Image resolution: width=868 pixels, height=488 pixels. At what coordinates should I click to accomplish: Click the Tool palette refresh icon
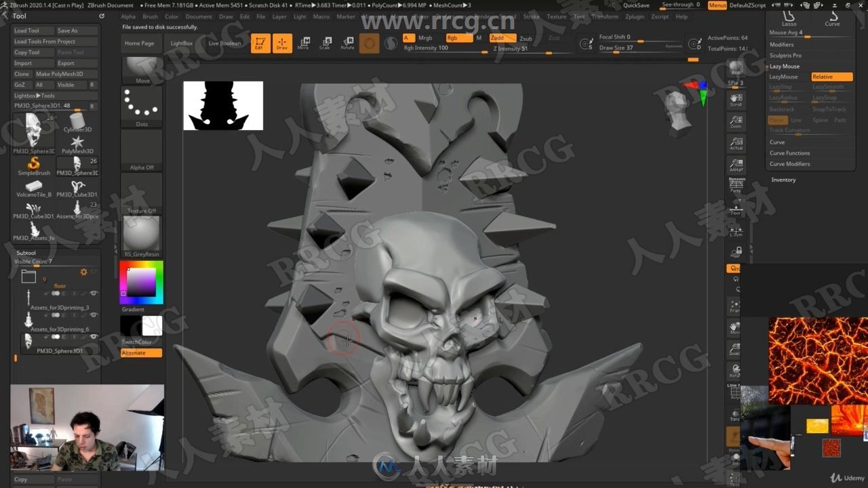tap(102, 16)
